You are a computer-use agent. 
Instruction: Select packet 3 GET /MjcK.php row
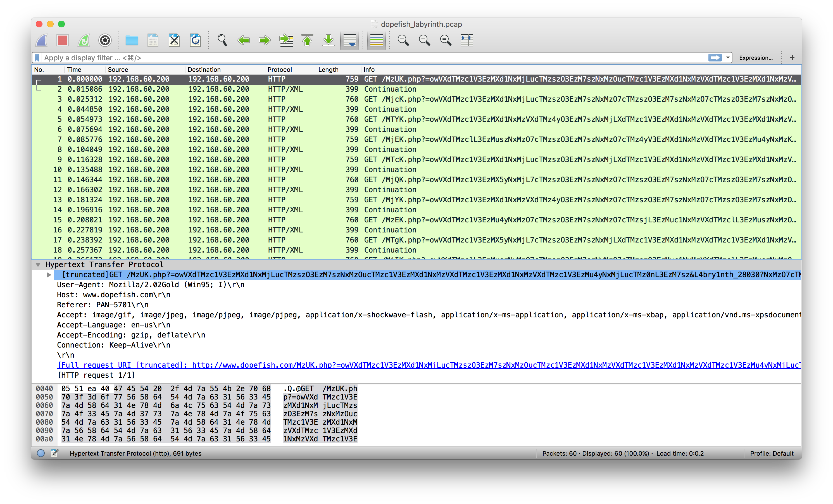tap(416, 99)
